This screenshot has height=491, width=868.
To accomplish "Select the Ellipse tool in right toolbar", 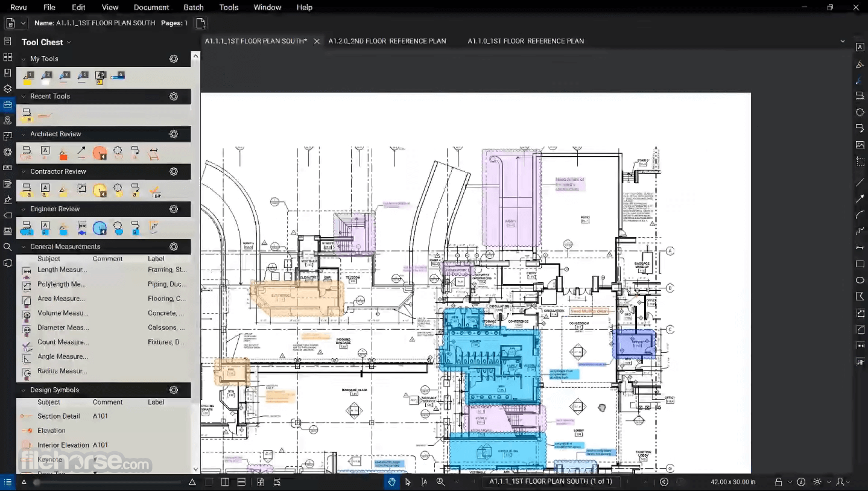I will [860, 280].
